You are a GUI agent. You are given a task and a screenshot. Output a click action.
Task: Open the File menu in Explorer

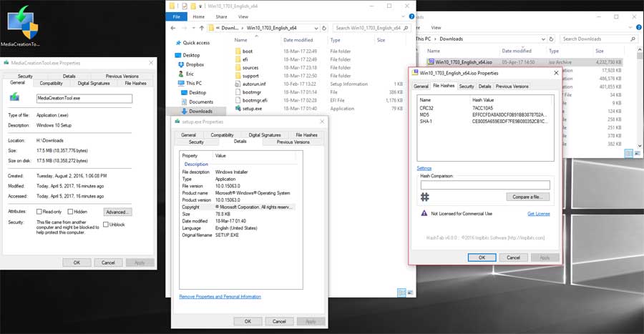[x=177, y=17]
